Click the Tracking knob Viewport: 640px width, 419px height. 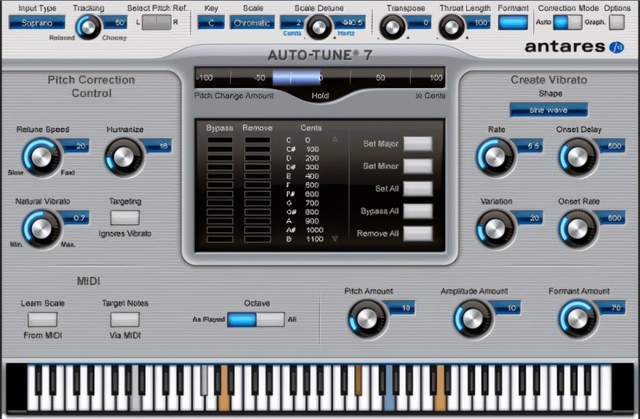pos(88,27)
